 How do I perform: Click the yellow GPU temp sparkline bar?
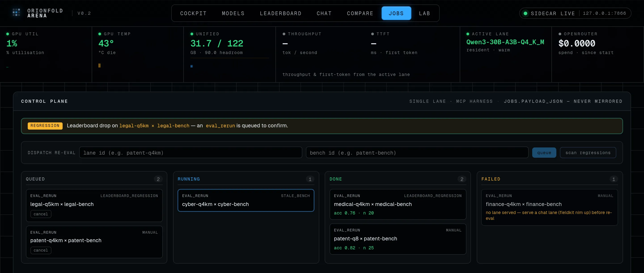coord(100,65)
